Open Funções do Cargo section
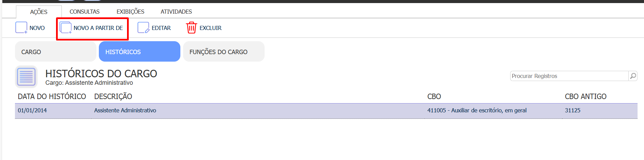644x160 pixels. pos(224,51)
